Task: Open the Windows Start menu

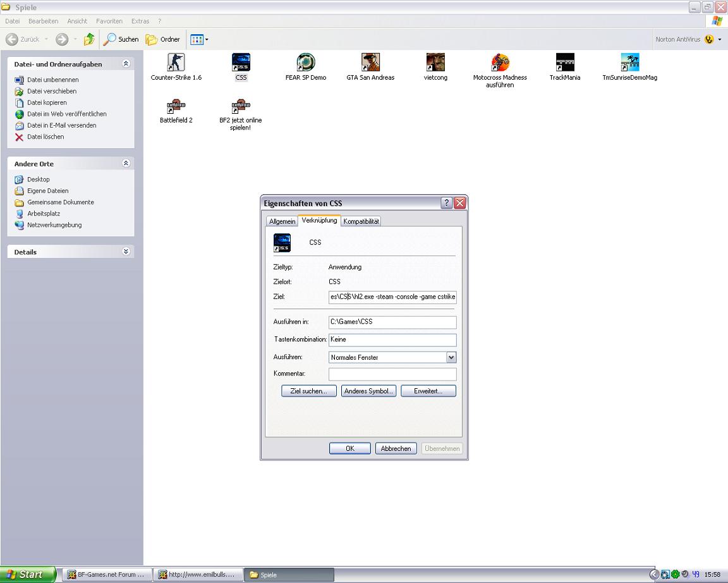Action: point(27,575)
